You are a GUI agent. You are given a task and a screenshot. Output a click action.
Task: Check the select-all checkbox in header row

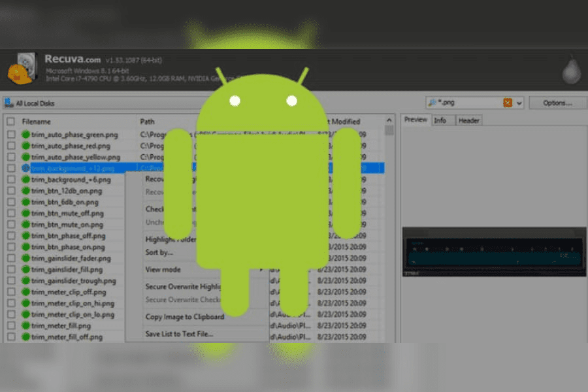[10, 122]
